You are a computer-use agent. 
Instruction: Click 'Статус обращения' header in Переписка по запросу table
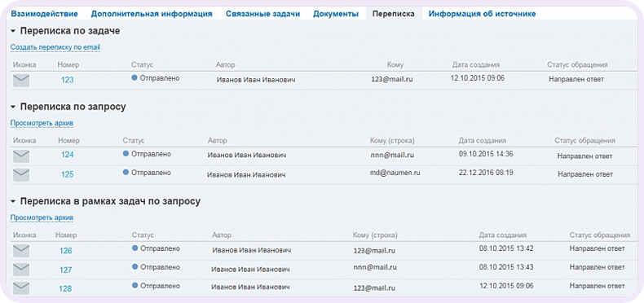(x=584, y=140)
